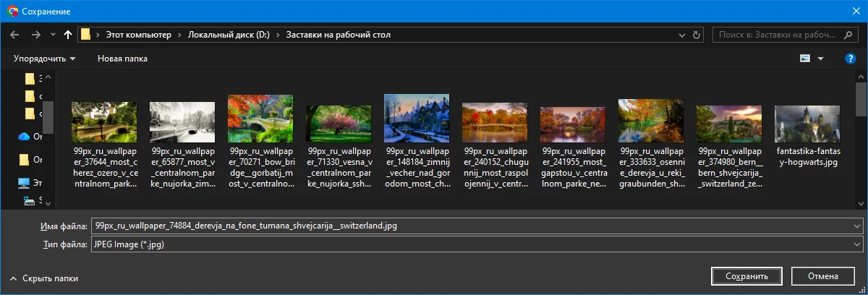The image size is (868, 295).
Task: Go back to previous folder
Action: coord(15,34)
